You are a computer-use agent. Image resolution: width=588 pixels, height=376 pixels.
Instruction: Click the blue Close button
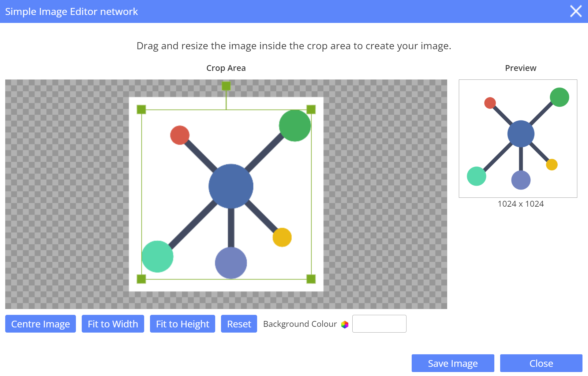541,363
